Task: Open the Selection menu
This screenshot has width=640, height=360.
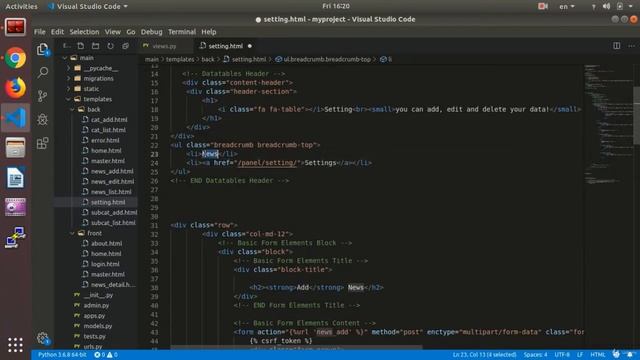Action: 84,32
